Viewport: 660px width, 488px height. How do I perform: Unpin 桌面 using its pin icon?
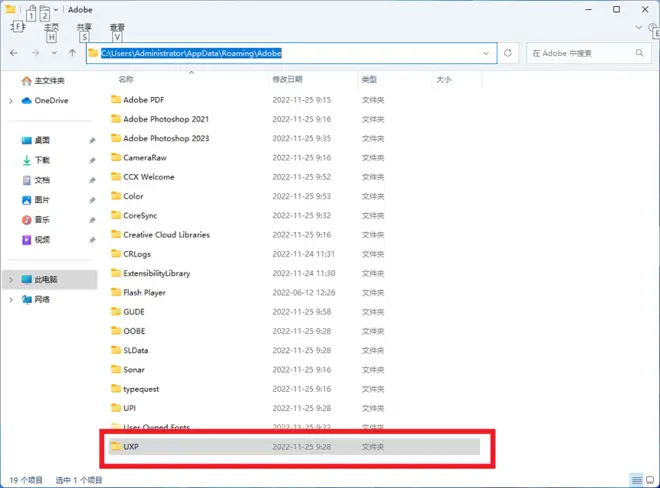[x=92, y=141]
